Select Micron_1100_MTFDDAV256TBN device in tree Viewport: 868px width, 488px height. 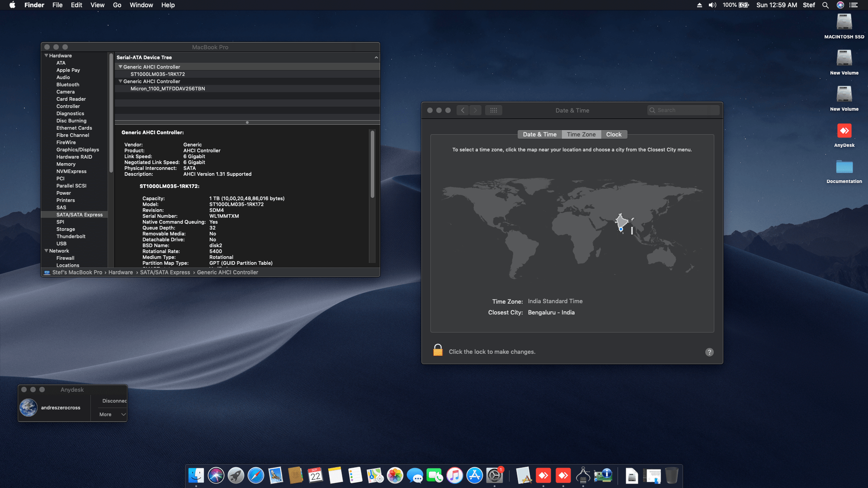point(168,89)
